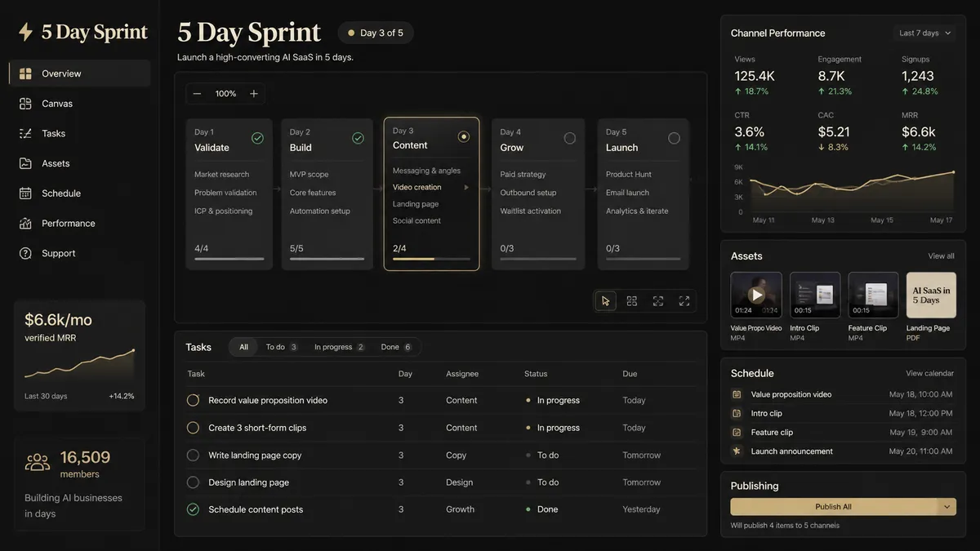Viewport: 980px width, 551px height.
Task: Click View all assets link
Action: coord(941,256)
